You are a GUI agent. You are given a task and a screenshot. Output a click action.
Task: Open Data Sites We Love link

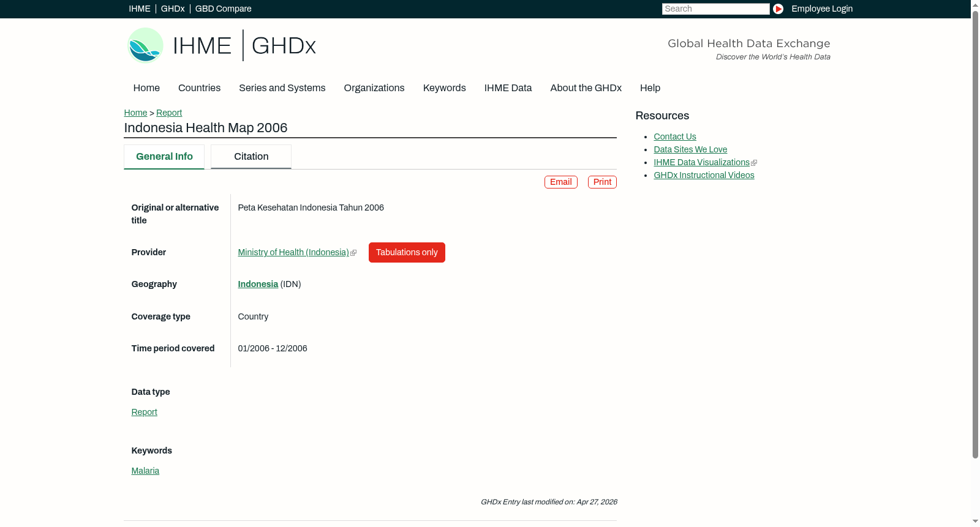690,149
